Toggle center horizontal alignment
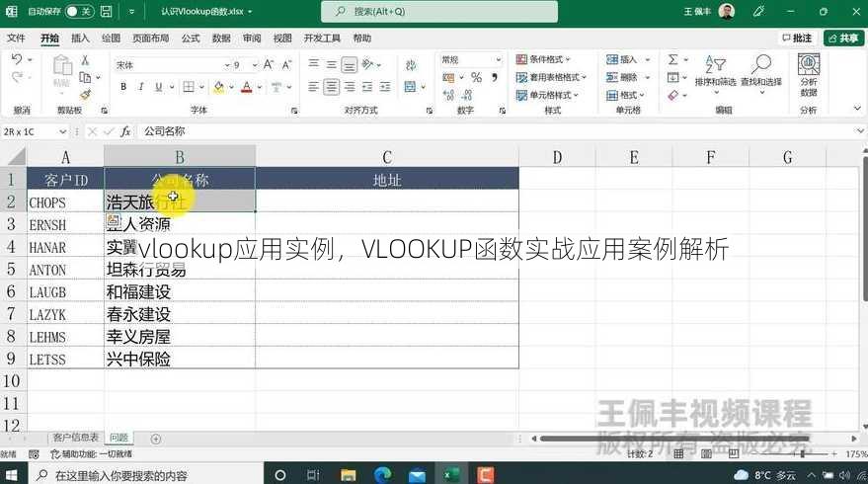 [331, 87]
